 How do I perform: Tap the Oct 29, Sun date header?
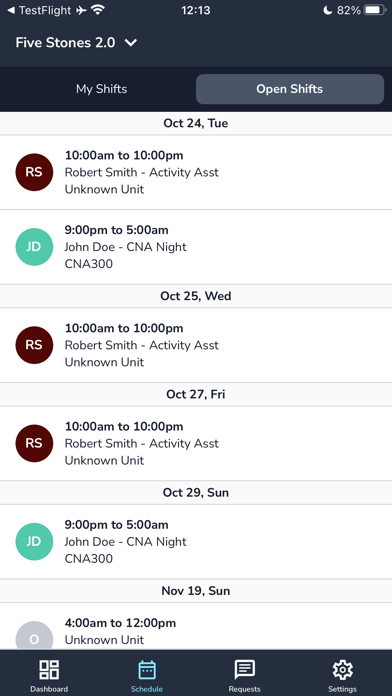tap(196, 492)
